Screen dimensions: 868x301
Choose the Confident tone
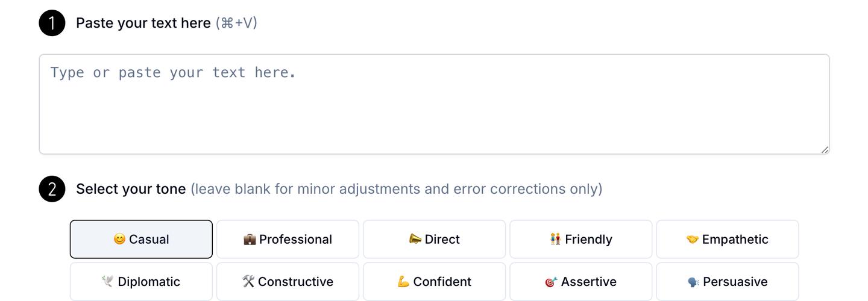[x=434, y=281]
